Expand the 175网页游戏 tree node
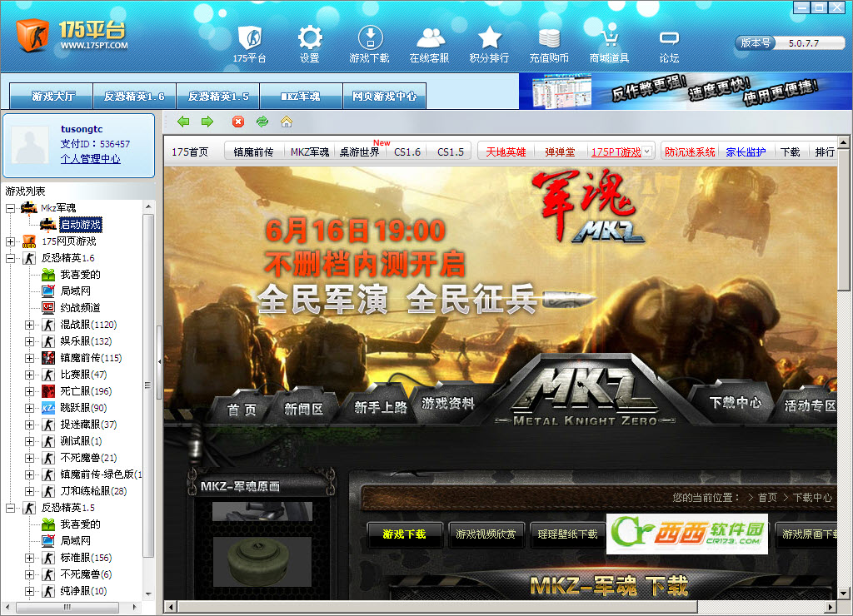This screenshot has height=616, width=853. pyautogui.click(x=10, y=241)
